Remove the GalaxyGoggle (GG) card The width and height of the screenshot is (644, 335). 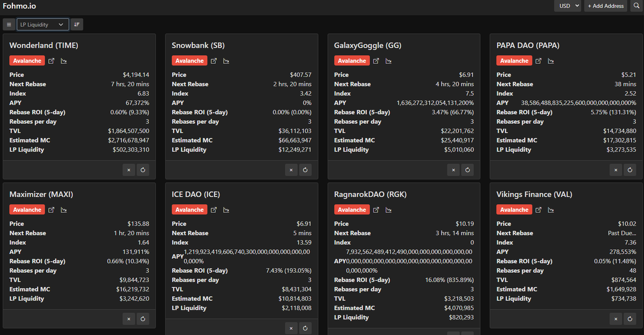coord(453,170)
